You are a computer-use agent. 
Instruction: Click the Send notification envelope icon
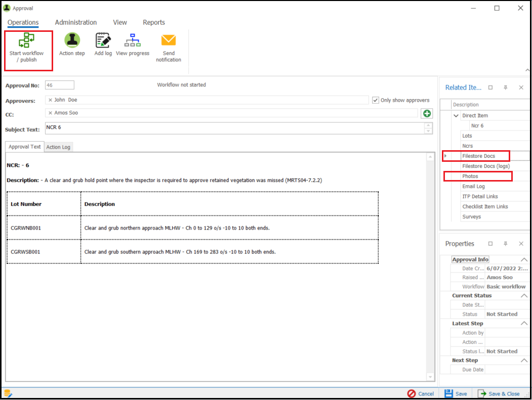168,40
